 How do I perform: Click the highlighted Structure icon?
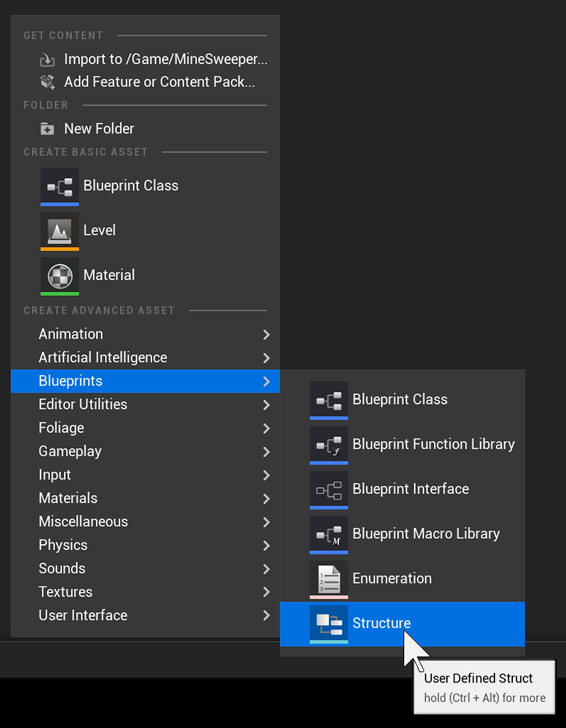329,625
